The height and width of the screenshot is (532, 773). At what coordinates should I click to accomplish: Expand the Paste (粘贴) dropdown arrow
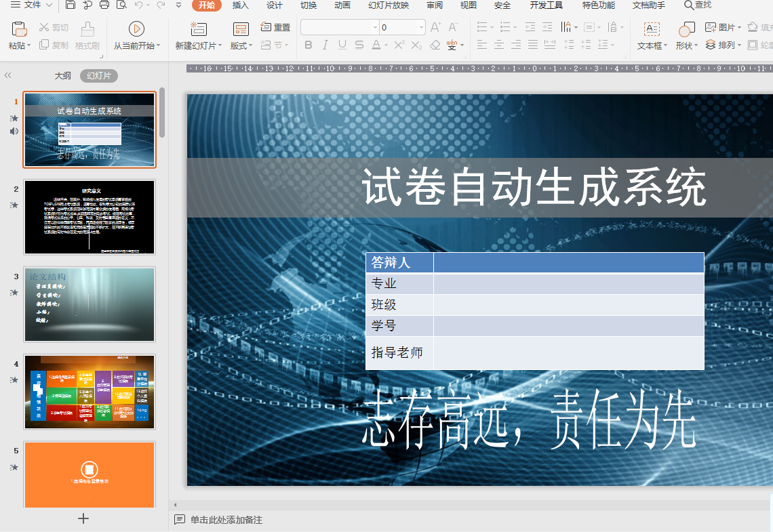28,45
